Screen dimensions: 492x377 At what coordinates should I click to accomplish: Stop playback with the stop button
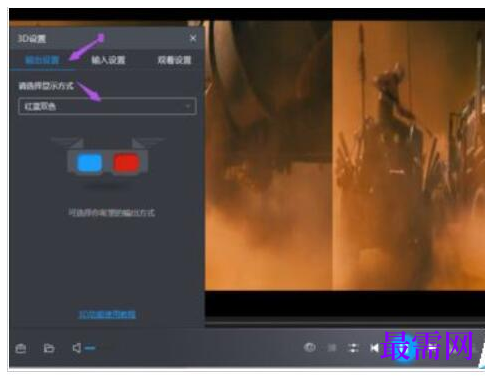332,348
